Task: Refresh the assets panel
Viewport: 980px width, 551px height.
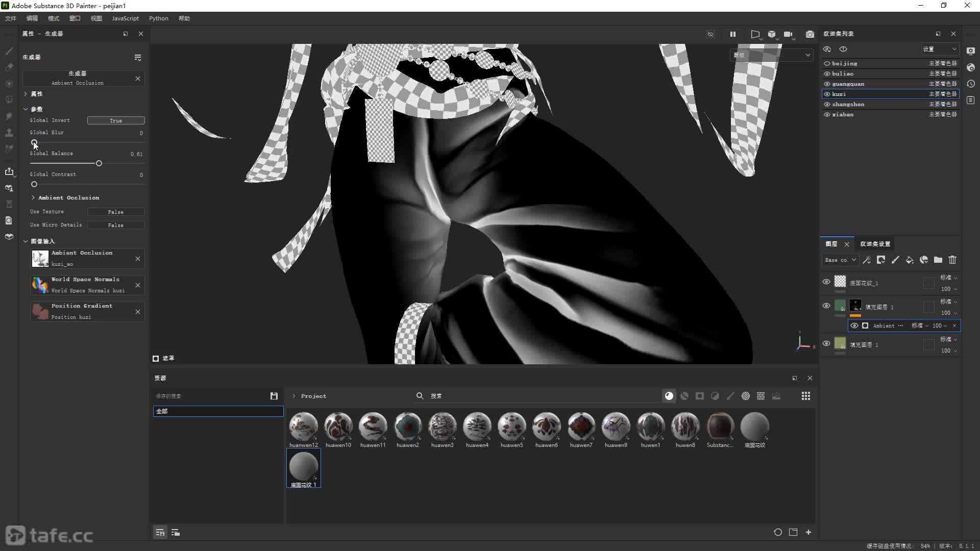Action: click(x=778, y=532)
